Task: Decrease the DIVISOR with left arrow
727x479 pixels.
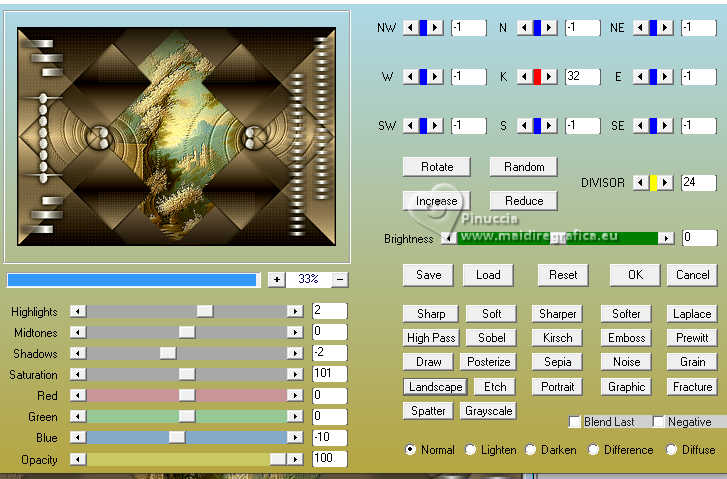Action: [x=640, y=183]
